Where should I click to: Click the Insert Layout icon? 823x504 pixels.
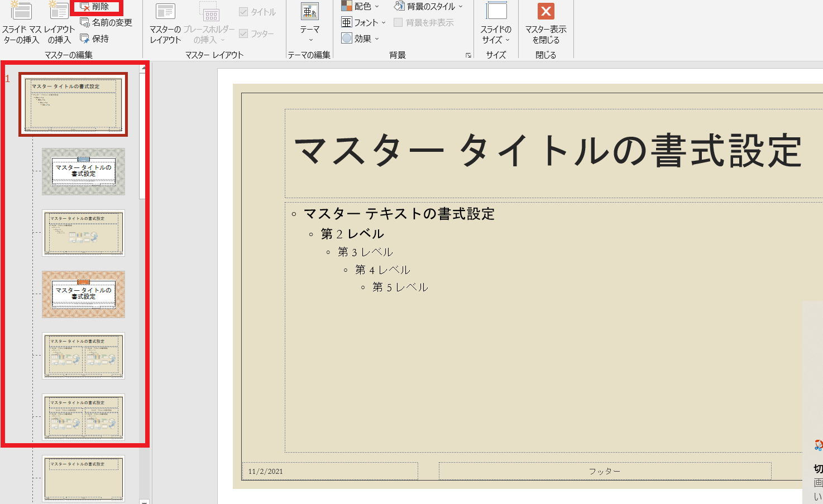[59, 11]
